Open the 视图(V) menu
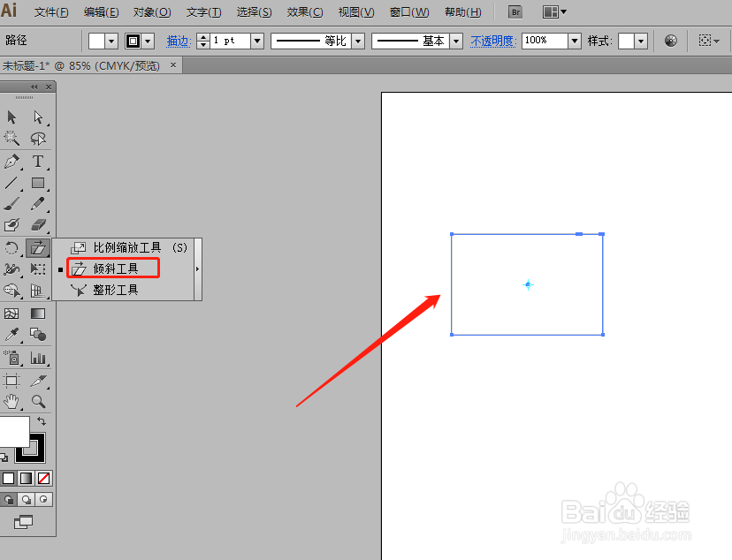 (356, 12)
